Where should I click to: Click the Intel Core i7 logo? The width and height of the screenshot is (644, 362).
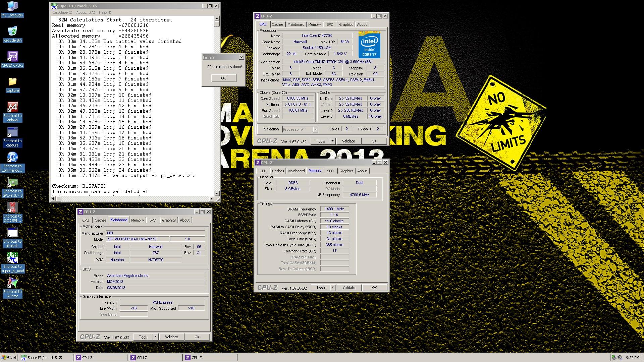(369, 45)
